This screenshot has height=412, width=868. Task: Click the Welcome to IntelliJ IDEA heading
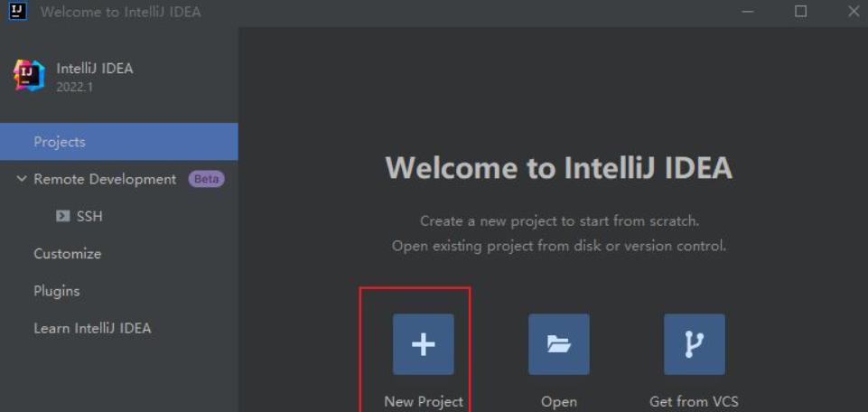[x=558, y=167]
